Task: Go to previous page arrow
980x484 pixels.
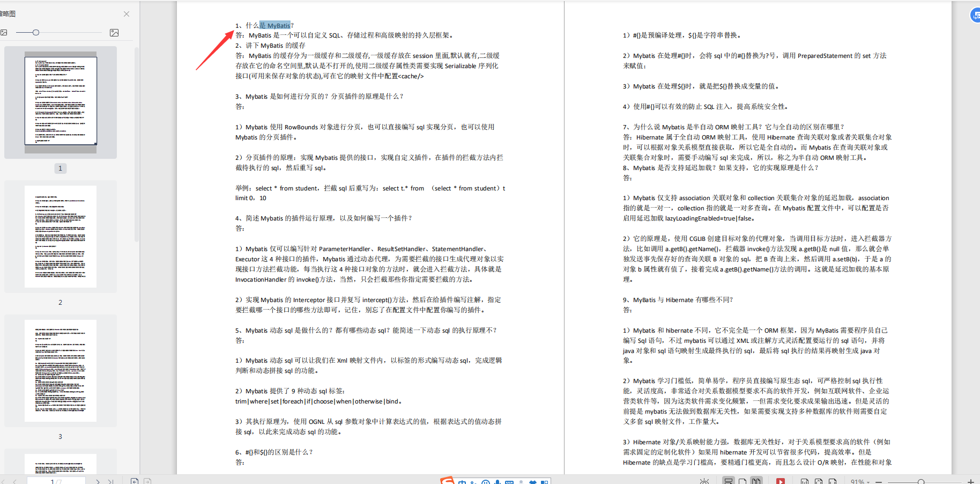Action: point(14,481)
